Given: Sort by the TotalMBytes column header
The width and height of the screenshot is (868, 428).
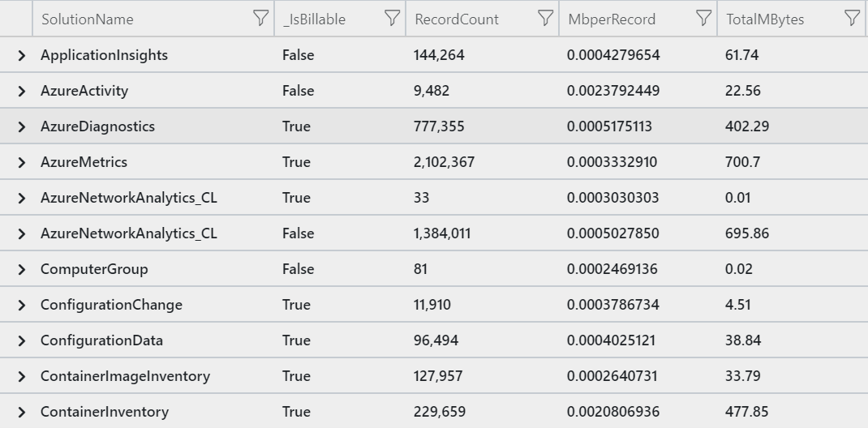Looking at the screenshot, I should pyautogui.click(x=765, y=19).
